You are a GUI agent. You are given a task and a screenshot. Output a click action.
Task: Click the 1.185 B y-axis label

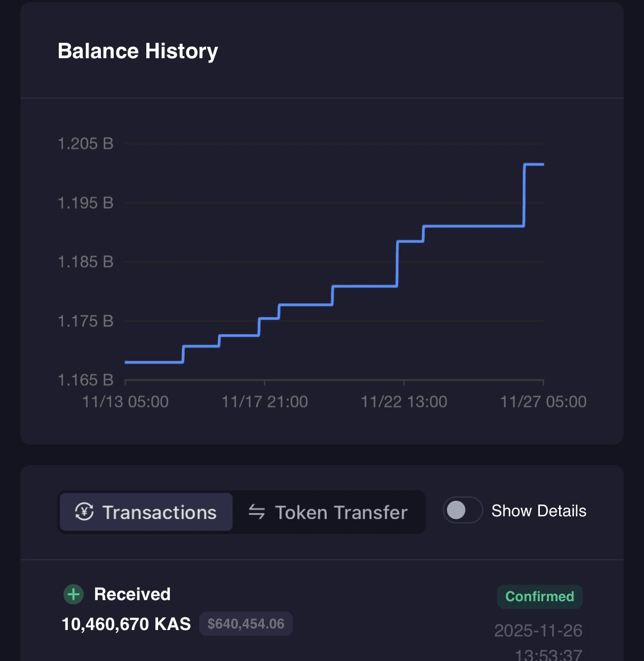click(x=85, y=262)
